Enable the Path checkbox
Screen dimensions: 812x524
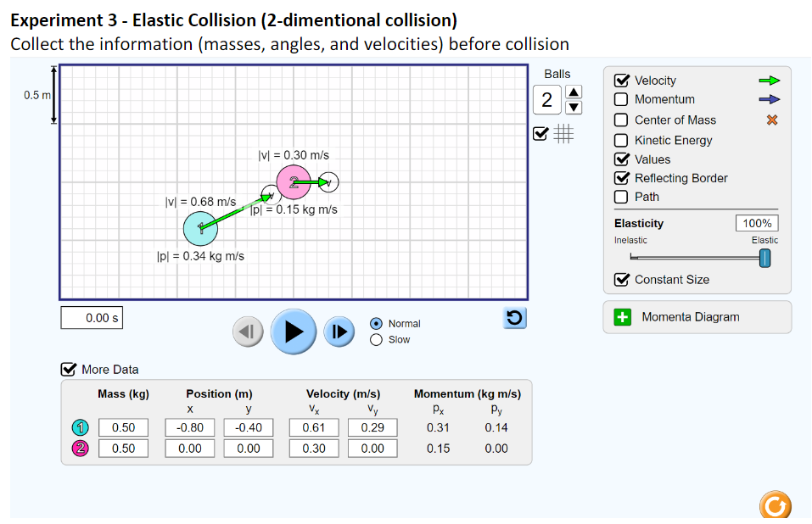pyautogui.click(x=624, y=197)
